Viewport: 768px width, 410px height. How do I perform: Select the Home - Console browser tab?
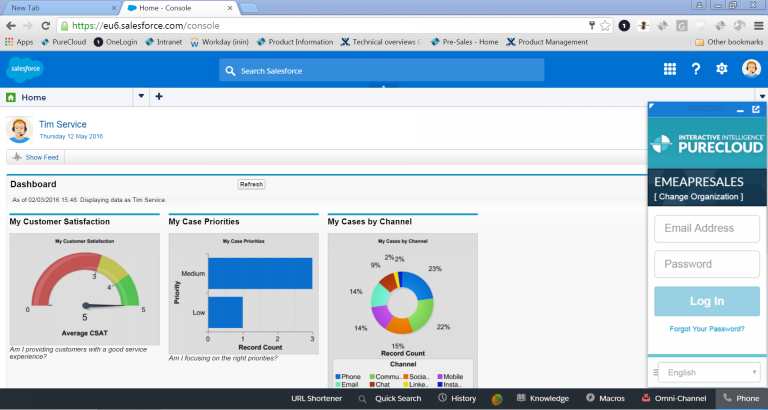179,8
